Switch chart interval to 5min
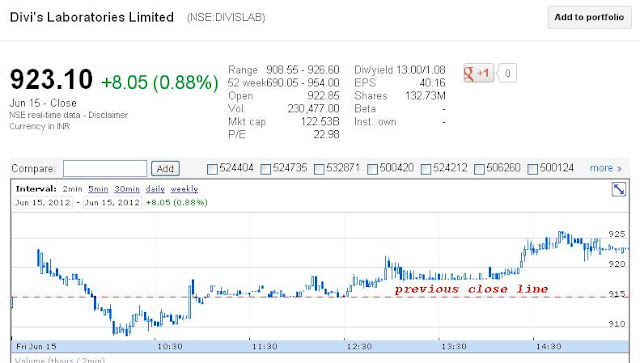640x363 pixels. 98,189
